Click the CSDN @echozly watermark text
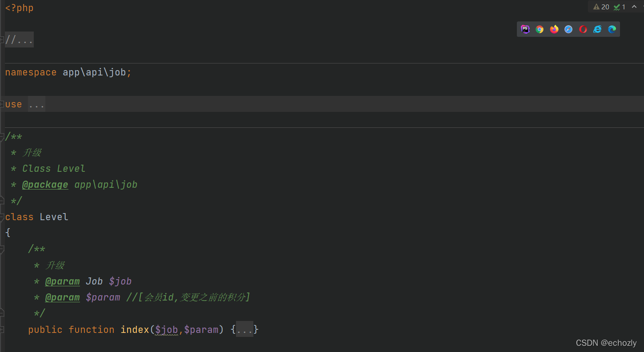Screen dimensions: 644x352 (x=606, y=343)
